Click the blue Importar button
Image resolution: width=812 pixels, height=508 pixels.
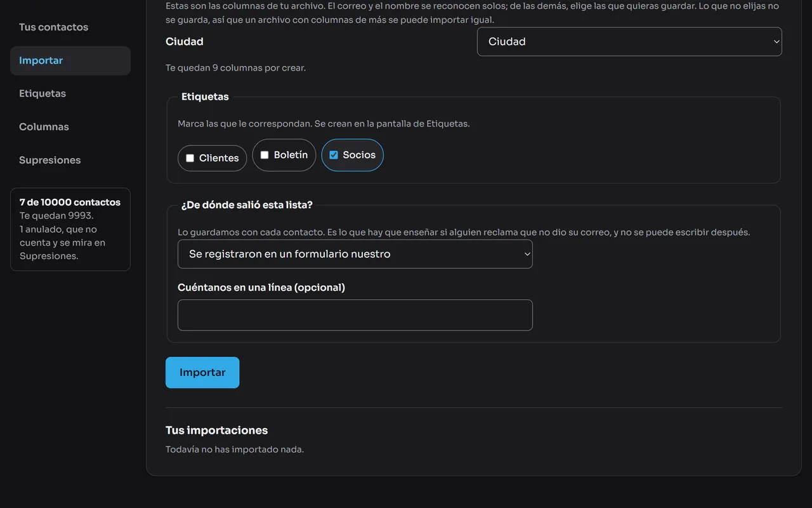[x=202, y=372]
